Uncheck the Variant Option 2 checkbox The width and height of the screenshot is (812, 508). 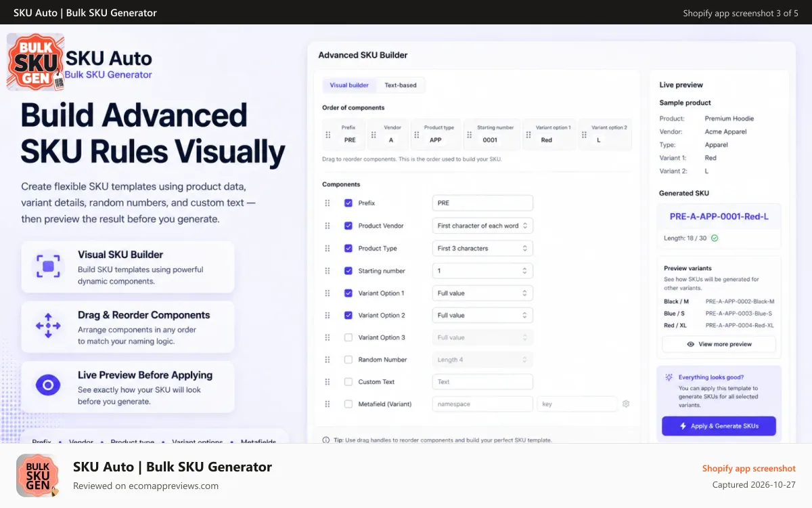coord(348,315)
